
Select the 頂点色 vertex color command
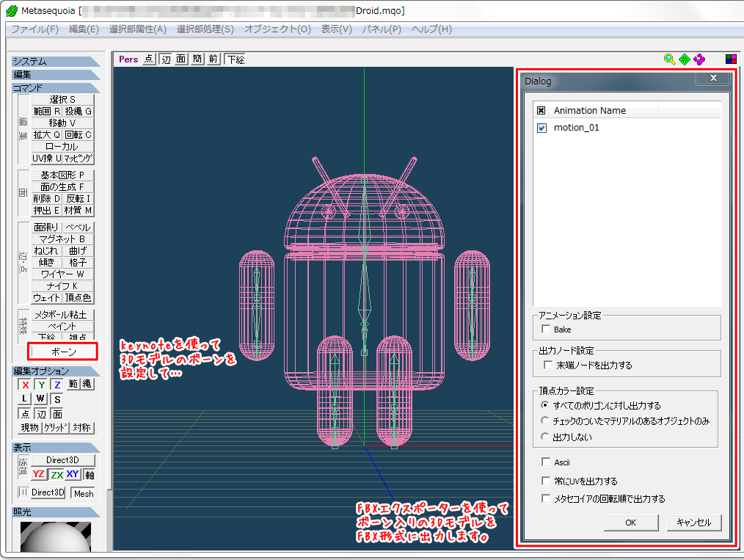tap(79, 298)
